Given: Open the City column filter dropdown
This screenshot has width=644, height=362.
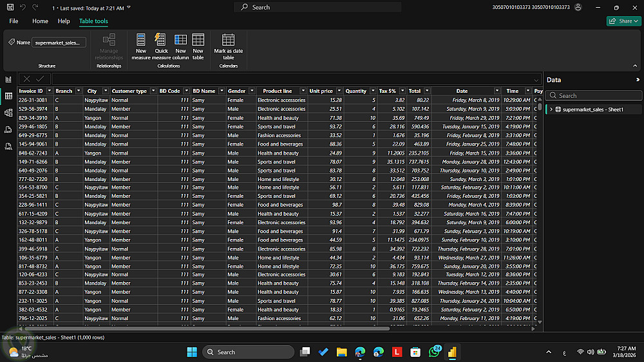Looking at the screenshot, I should click(105, 91).
